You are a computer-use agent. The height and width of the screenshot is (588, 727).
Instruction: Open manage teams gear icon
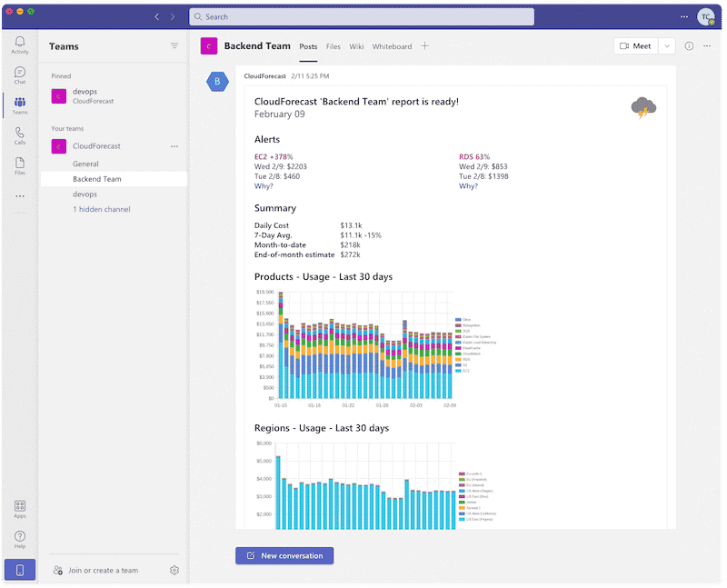(174, 571)
